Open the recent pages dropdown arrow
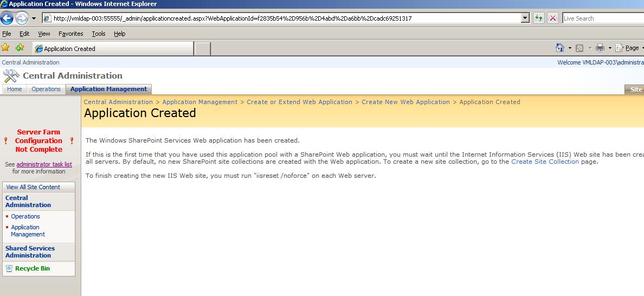 [x=34, y=18]
